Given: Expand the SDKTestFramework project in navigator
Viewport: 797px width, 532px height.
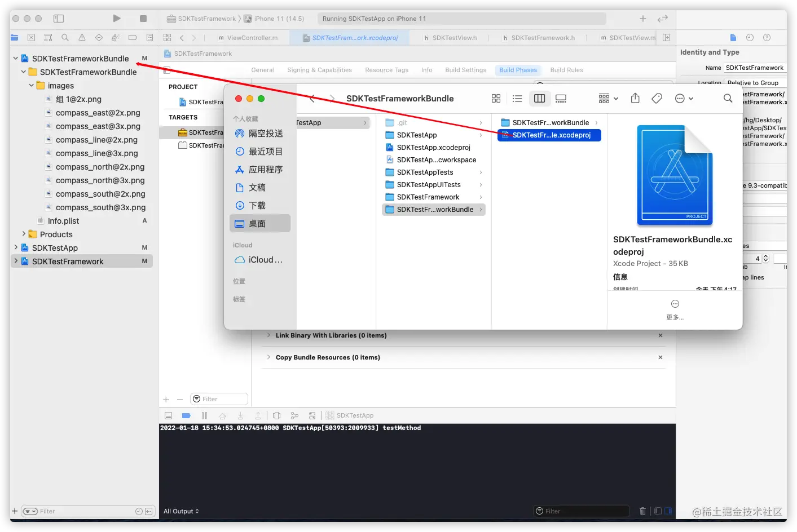Looking at the screenshot, I should click(15, 261).
